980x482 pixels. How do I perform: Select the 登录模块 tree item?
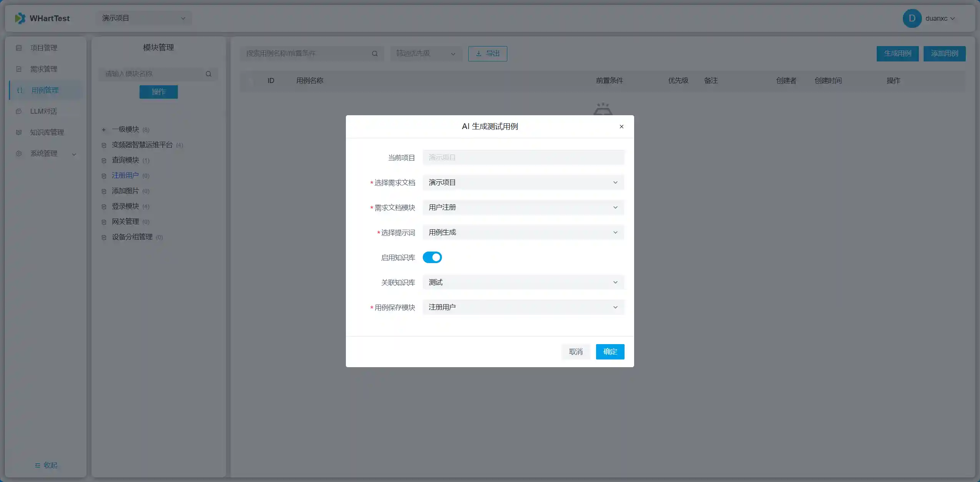point(125,206)
